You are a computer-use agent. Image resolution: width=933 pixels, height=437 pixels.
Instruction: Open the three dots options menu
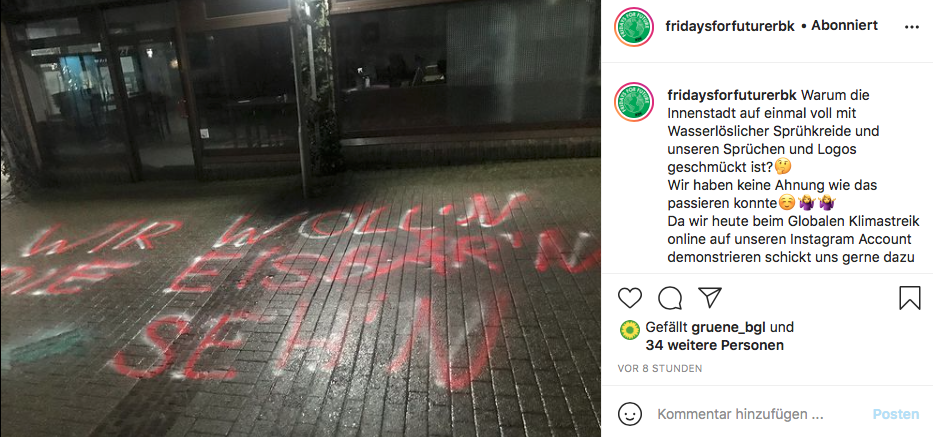912,27
